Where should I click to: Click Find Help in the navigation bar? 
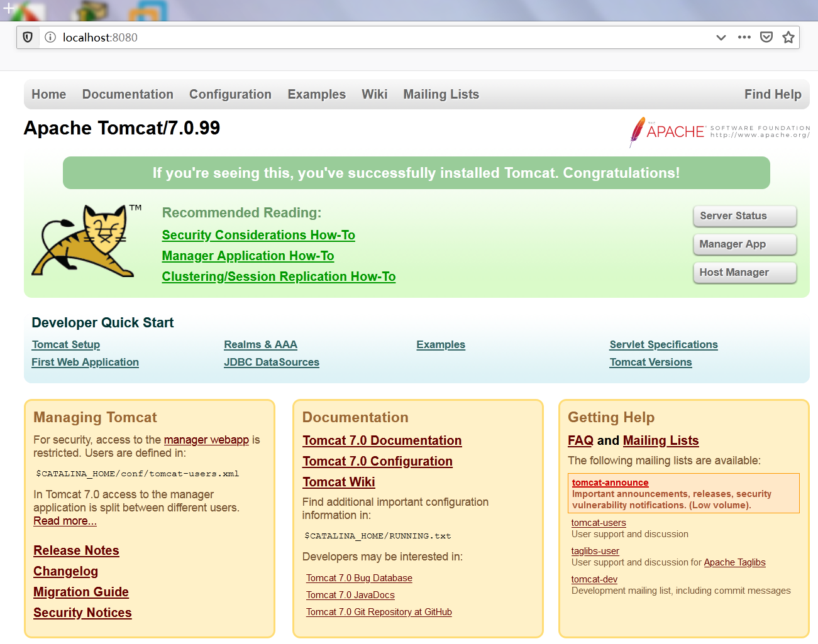click(773, 94)
